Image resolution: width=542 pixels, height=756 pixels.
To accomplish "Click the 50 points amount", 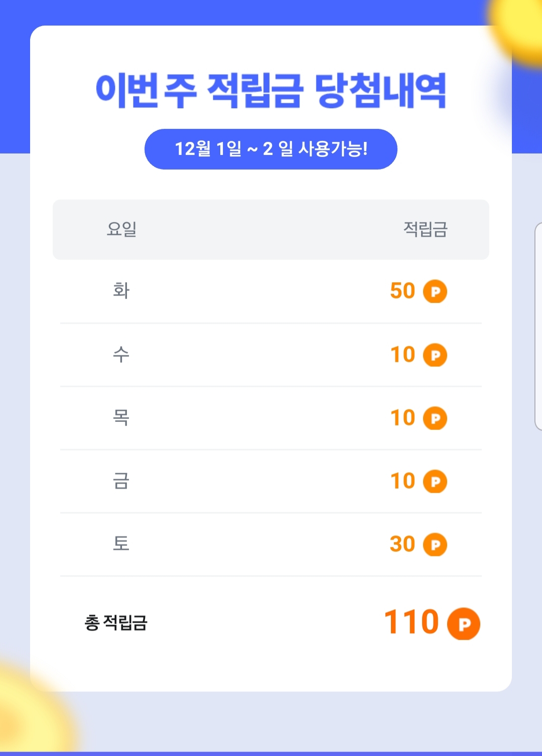I will pyautogui.click(x=402, y=291).
